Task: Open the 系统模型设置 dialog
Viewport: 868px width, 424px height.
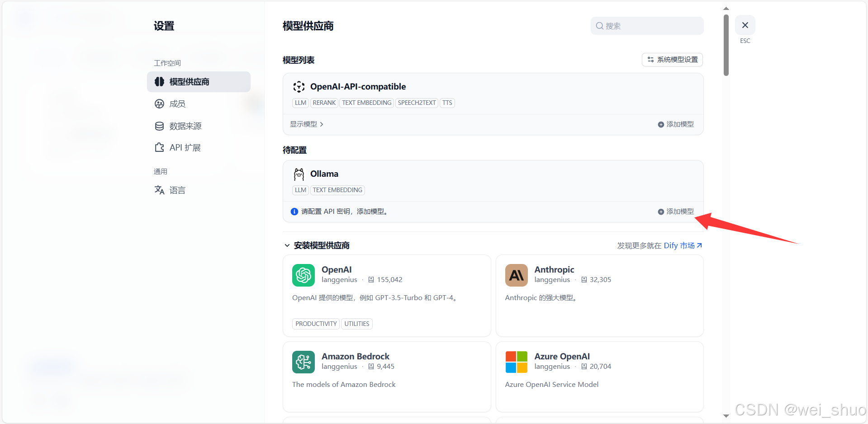Action: (x=672, y=59)
